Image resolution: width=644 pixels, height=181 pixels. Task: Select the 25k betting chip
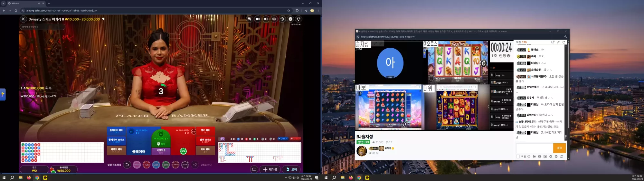pos(156,165)
